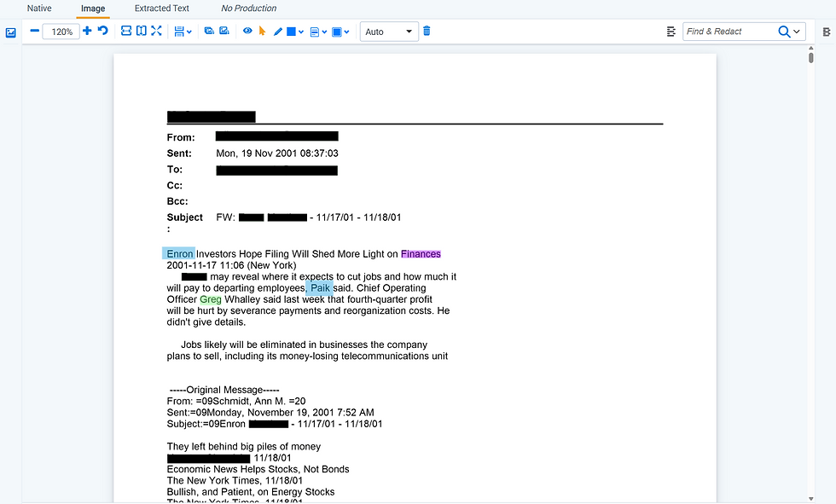
Task: Expand the text redaction options arrow
Action: point(324,32)
